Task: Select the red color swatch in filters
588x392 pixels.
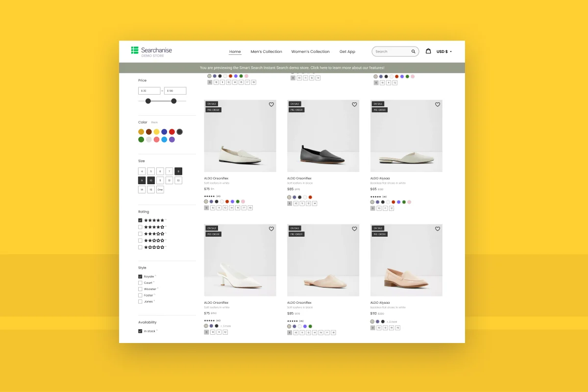Action: (x=172, y=132)
